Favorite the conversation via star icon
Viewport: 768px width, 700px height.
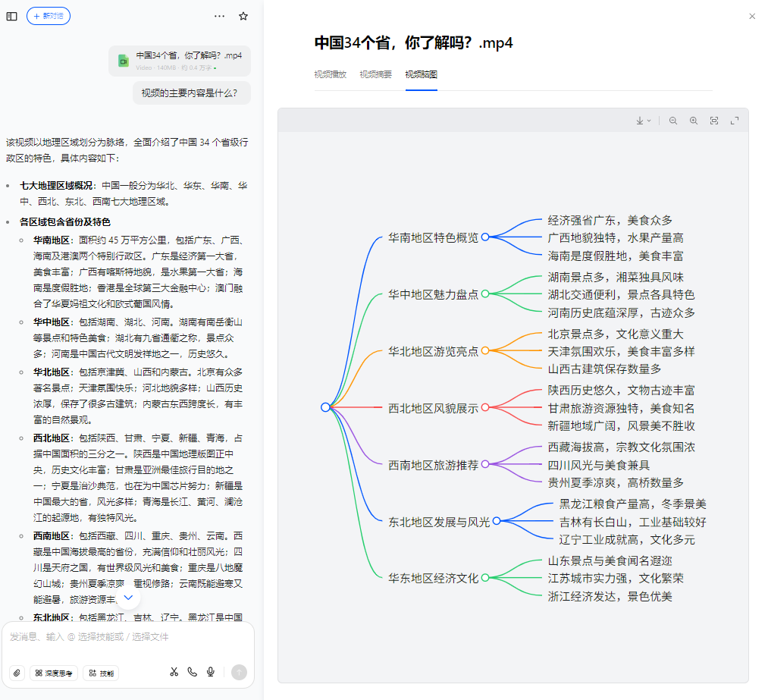(x=243, y=16)
